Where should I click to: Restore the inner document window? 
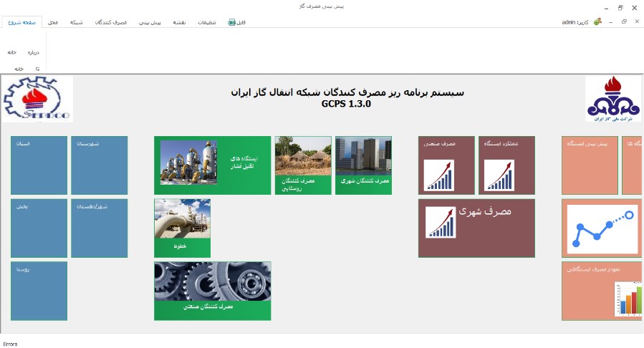pyautogui.click(x=624, y=21)
